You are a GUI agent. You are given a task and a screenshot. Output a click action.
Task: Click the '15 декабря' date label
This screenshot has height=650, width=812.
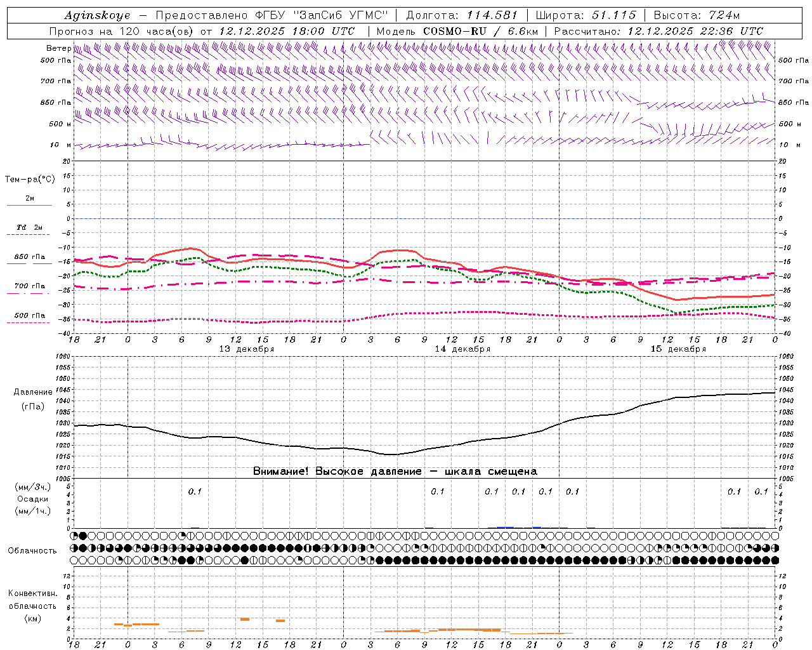(x=678, y=349)
